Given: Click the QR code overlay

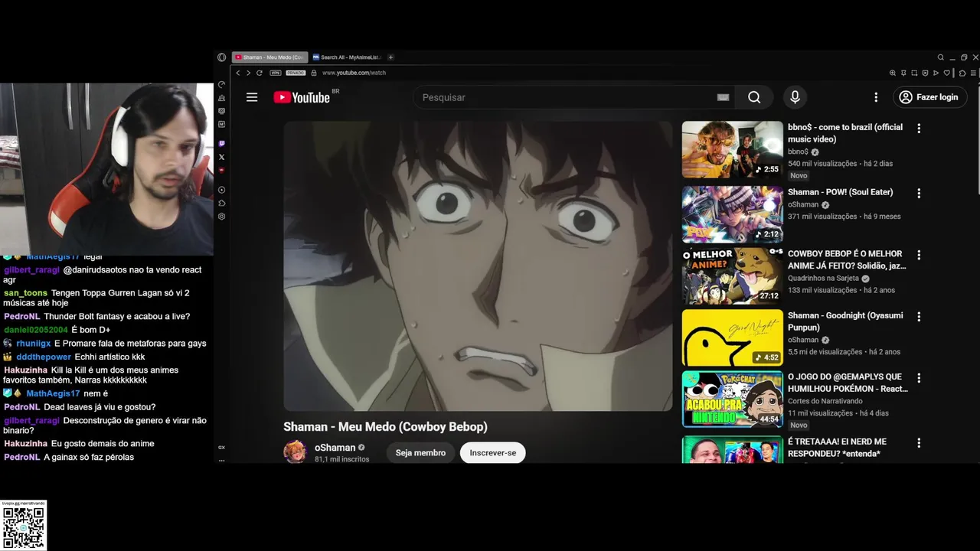Looking at the screenshot, I should (23, 527).
